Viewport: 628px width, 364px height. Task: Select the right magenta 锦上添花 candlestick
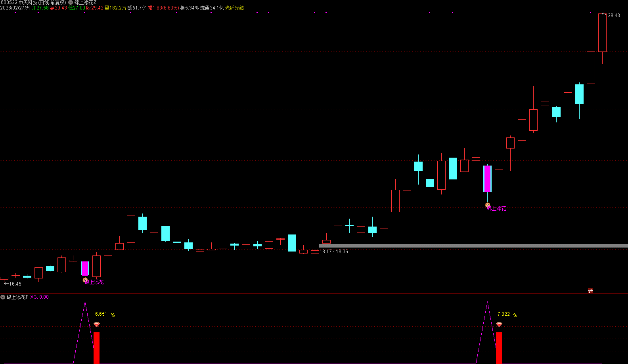(x=487, y=179)
